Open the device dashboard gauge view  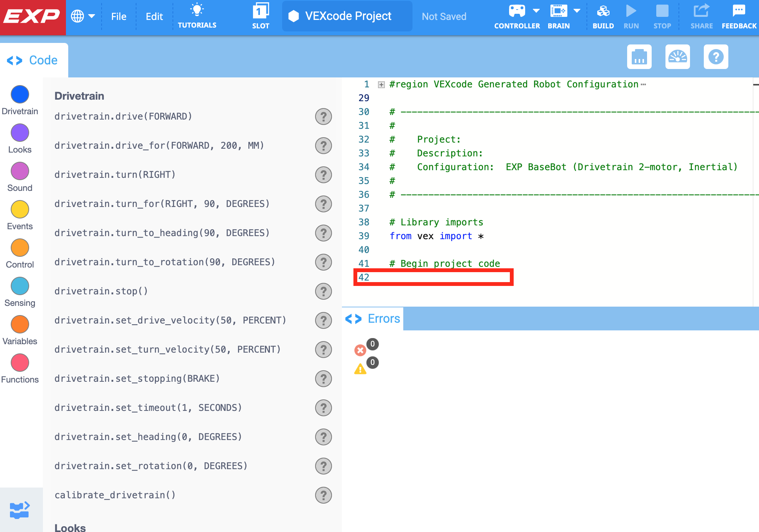point(677,57)
